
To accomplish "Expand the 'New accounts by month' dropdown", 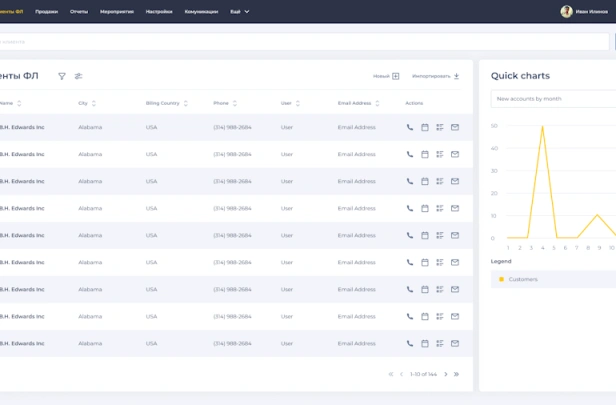I will pyautogui.click(x=553, y=99).
